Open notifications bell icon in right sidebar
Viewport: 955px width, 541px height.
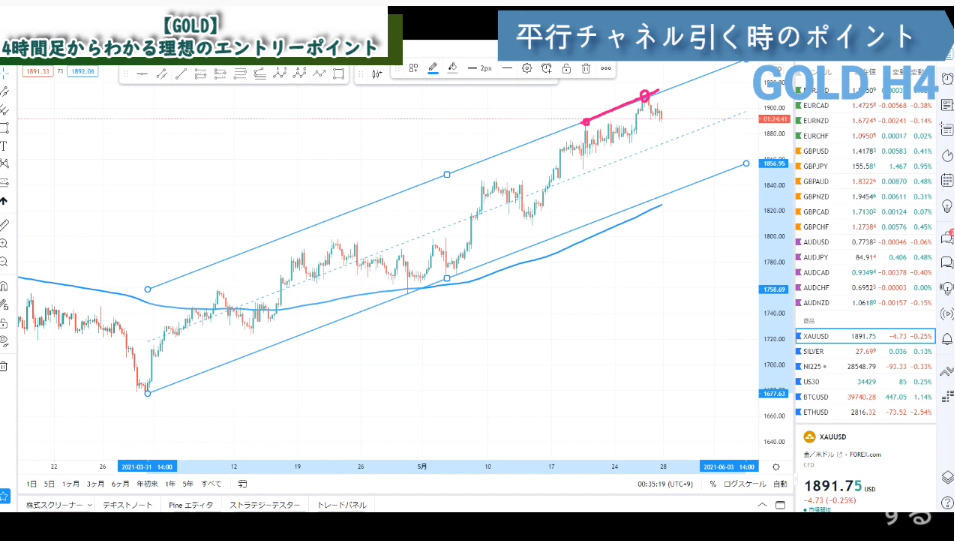947,339
